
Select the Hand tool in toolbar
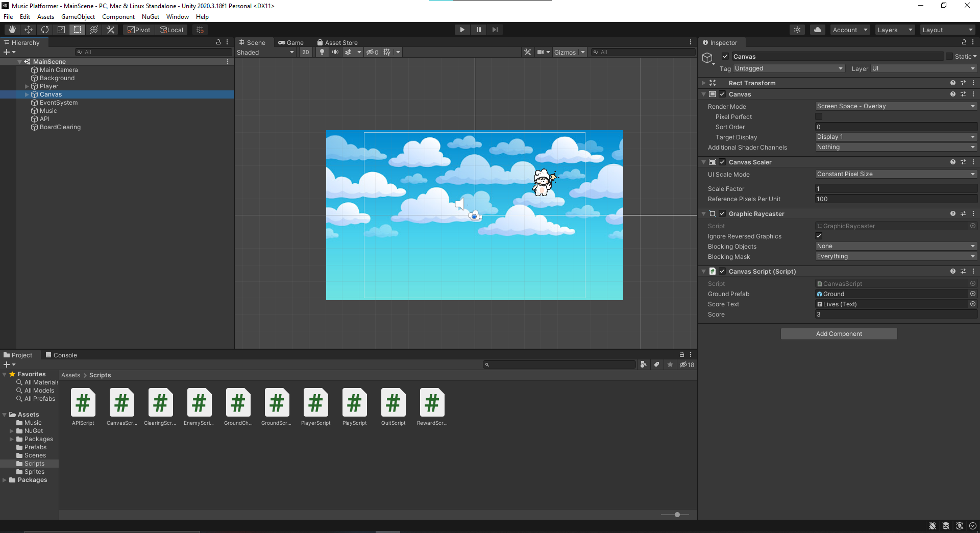click(x=12, y=30)
